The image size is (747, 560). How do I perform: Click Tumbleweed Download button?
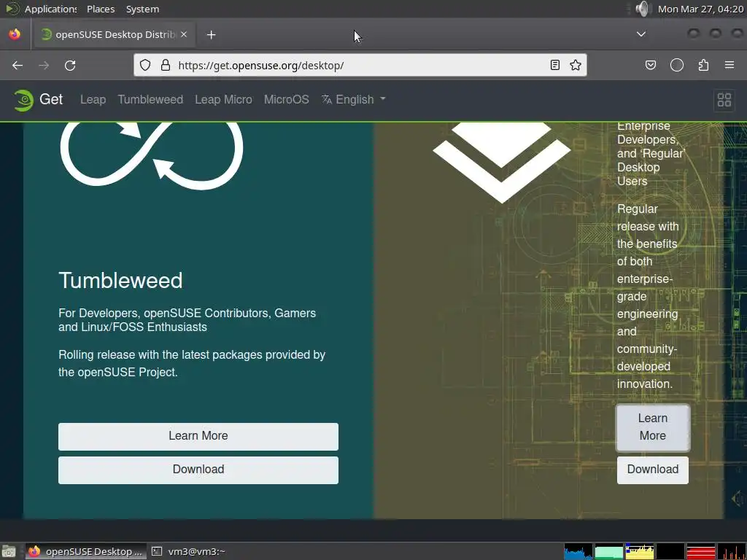(x=198, y=470)
